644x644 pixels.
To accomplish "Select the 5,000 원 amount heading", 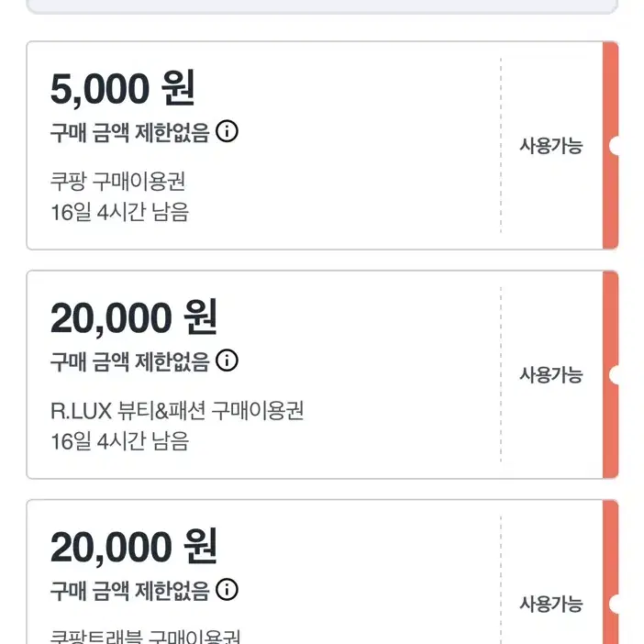I will pos(122,90).
